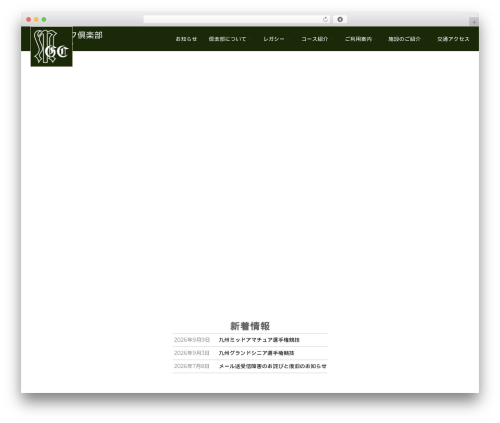Viewport: 500px width, 423px height.
Task: Expand the 倶楽部について menu
Action: (228, 39)
